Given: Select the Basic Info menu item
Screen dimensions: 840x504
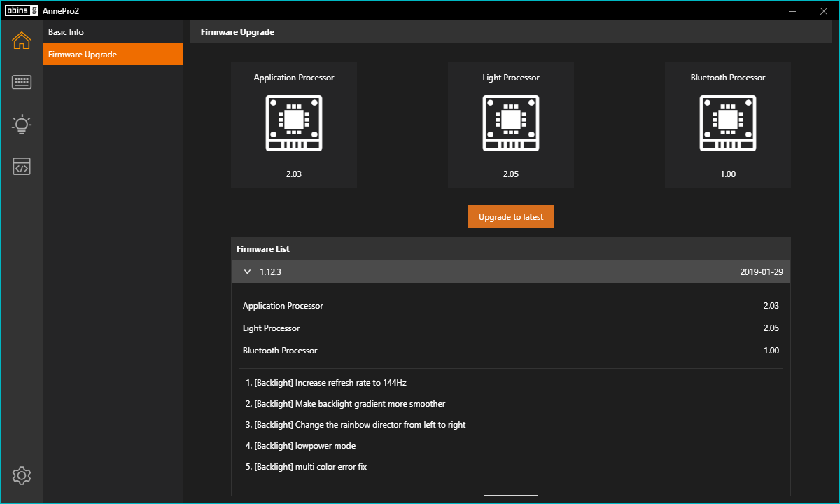Looking at the screenshot, I should (x=112, y=32).
